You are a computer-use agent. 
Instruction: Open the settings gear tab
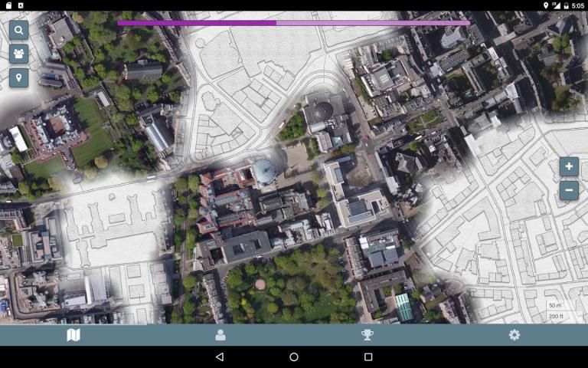point(514,335)
